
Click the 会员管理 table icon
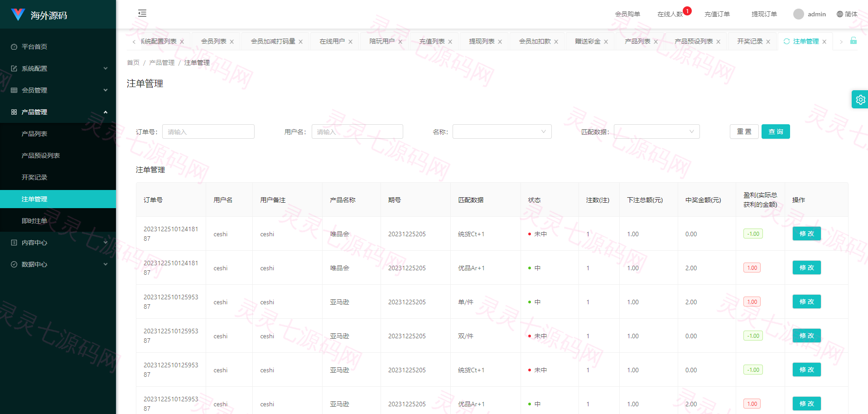coord(14,90)
